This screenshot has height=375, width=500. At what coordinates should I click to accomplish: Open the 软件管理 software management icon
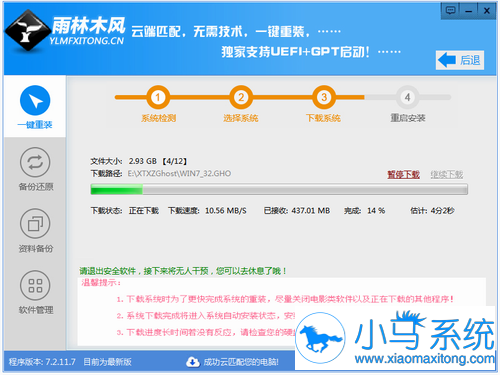pyautogui.click(x=35, y=285)
